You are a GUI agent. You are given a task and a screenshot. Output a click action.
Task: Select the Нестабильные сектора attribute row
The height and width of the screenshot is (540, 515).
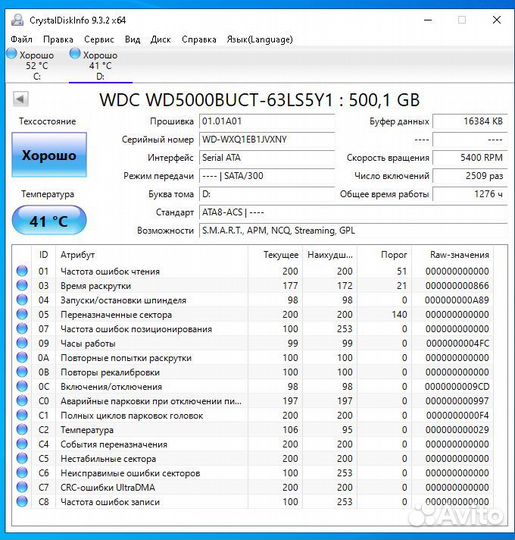pos(254,459)
